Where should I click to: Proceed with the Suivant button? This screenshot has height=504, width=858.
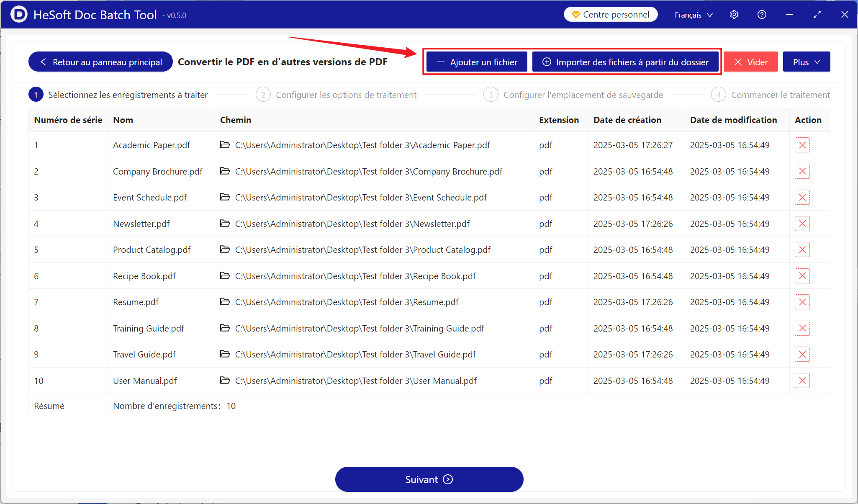[x=429, y=479]
